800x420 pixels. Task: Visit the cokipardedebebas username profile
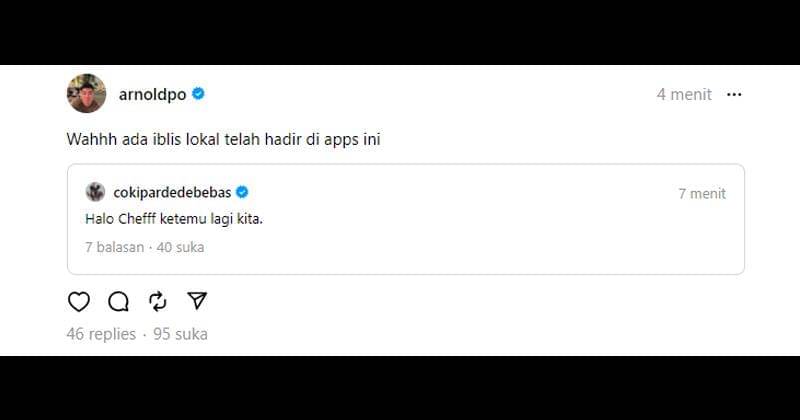click(173, 192)
